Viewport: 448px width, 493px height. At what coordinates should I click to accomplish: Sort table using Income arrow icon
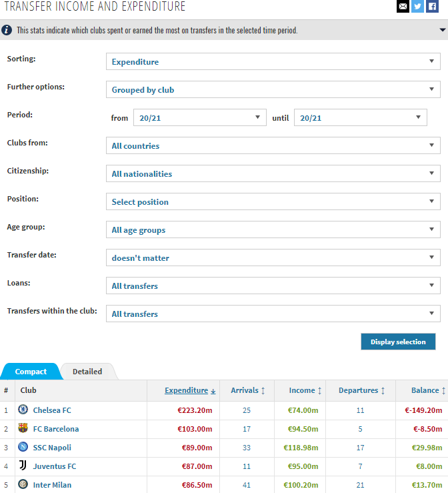point(319,390)
